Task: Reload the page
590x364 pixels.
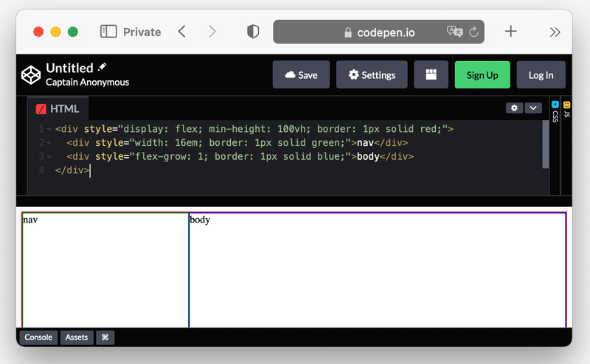Action: tap(473, 32)
